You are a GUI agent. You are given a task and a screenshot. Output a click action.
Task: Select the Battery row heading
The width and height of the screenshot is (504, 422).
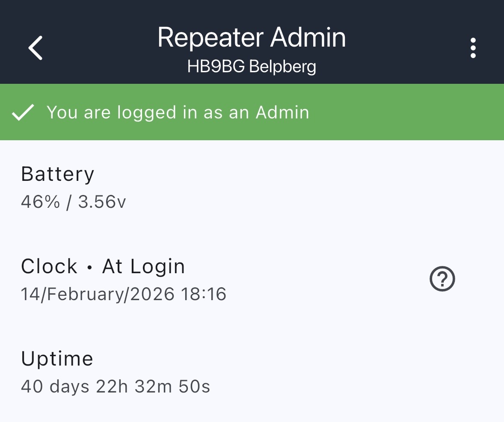(x=58, y=174)
